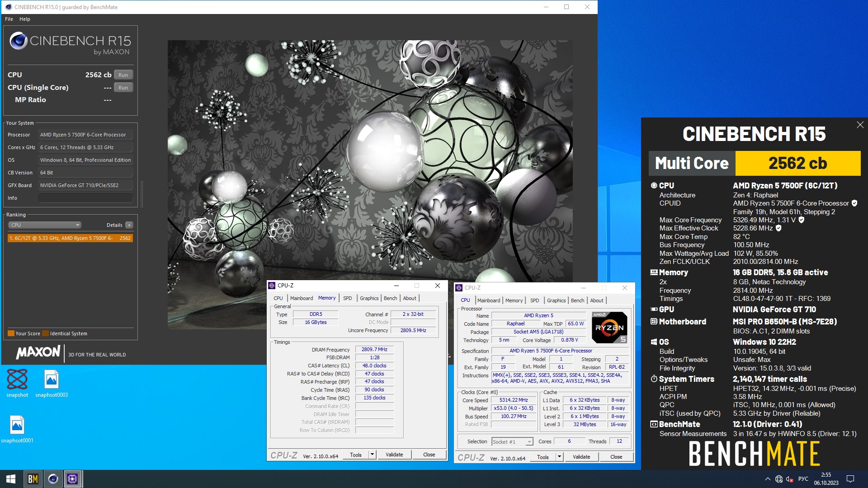Open the File menu in Cinebench
Screen dimensions: 868x488
9,19
